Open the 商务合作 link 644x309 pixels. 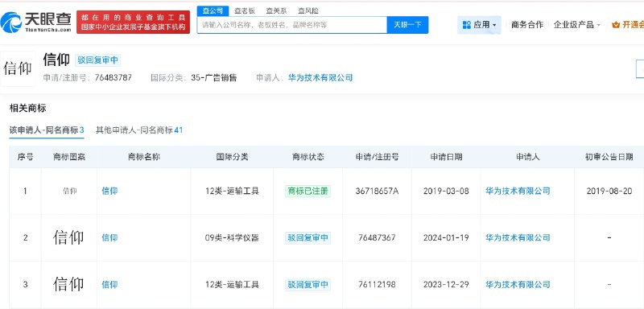(527, 25)
